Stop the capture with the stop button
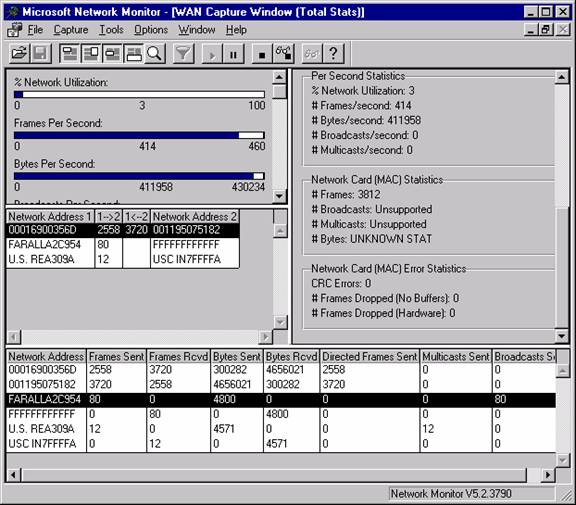576x505 pixels. [x=262, y=54]
